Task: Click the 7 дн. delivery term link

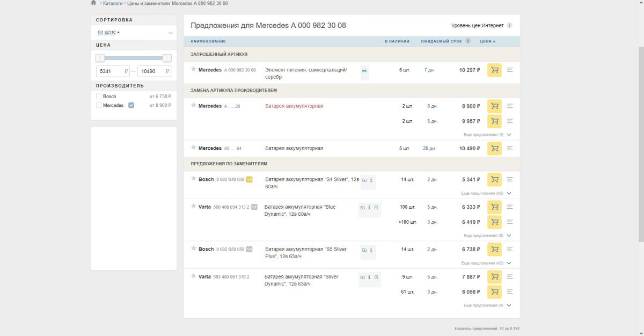Action: pyautogui.click(x=429, y=70)
